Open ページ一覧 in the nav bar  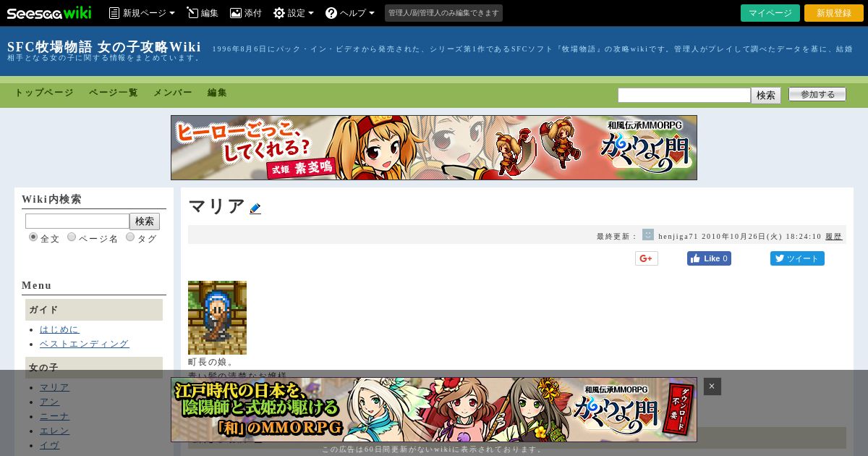pyautogui.click(x=114, y=93)
